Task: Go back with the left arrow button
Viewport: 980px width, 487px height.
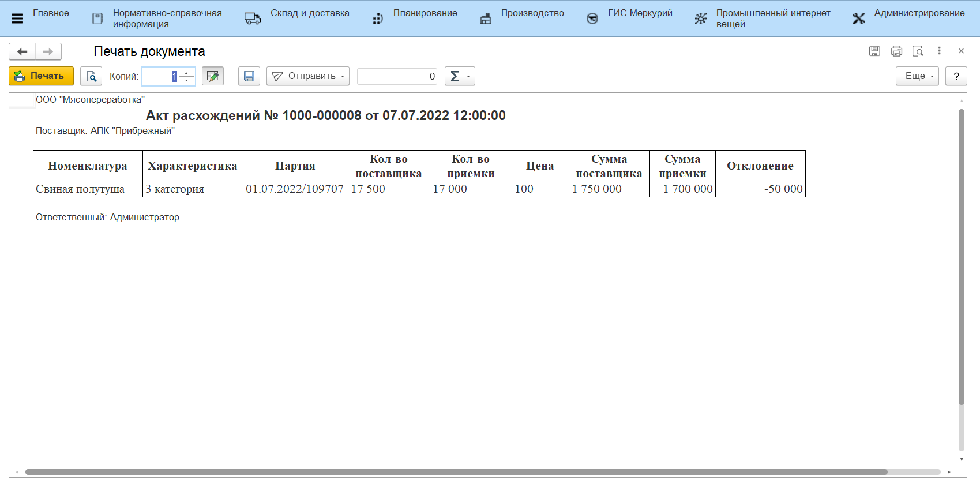Action: point(22,52)
